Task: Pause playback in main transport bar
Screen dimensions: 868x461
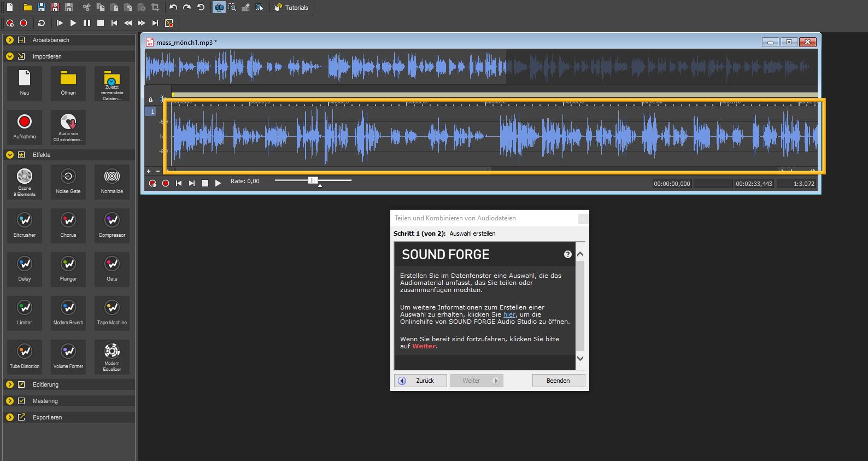Action: pos(87,23)
